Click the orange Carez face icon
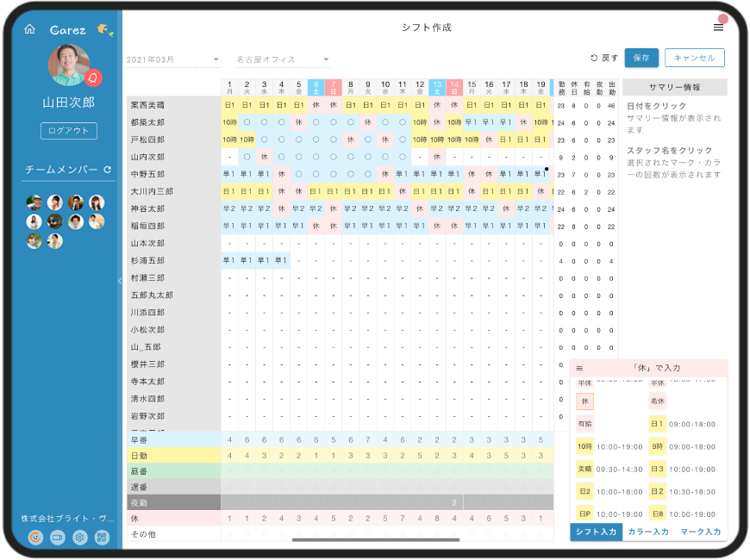This screenshot has height=560, width=750. 35,537
